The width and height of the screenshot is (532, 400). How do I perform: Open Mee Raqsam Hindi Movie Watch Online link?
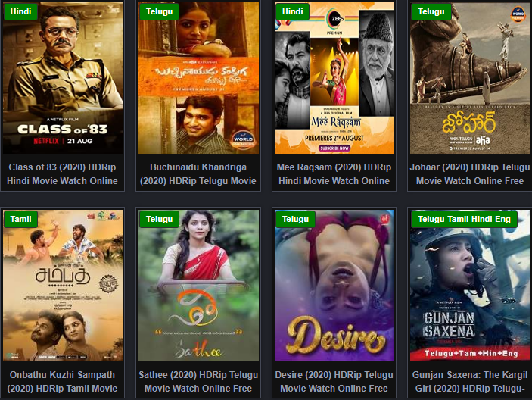pyautogui.click(x=334, y=173)
